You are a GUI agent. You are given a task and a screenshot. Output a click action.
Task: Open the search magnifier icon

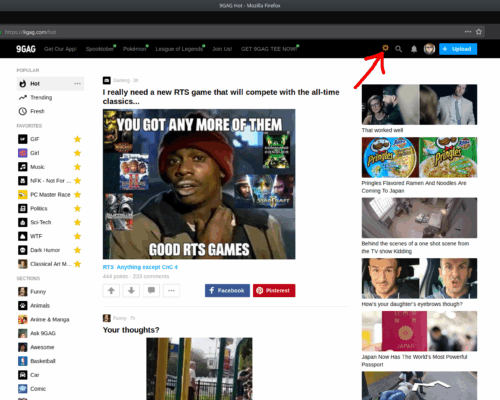coord(398,49)
